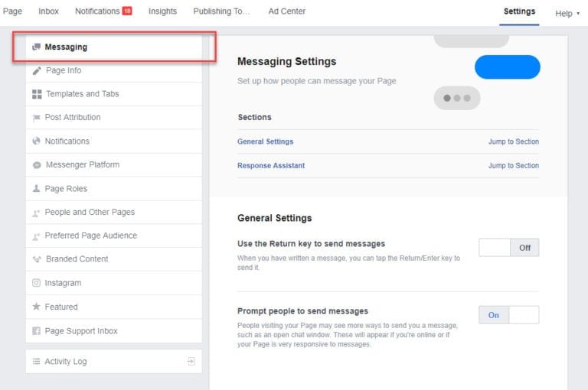The width and height of the screenshot is (588, 390).
Task: Click the Messaging speech-bubble icon in the sidebar
Action: (x=37, y=47)
